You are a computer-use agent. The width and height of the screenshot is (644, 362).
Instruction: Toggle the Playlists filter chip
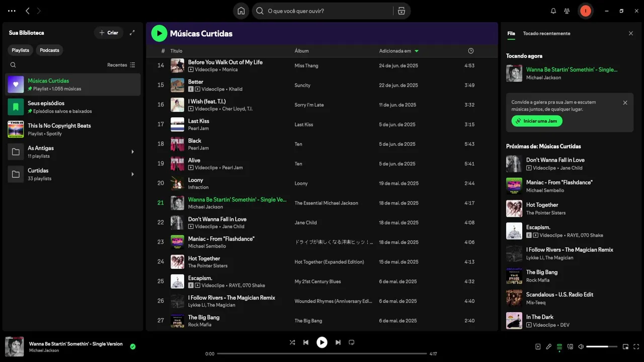click(x=21, y=50)
